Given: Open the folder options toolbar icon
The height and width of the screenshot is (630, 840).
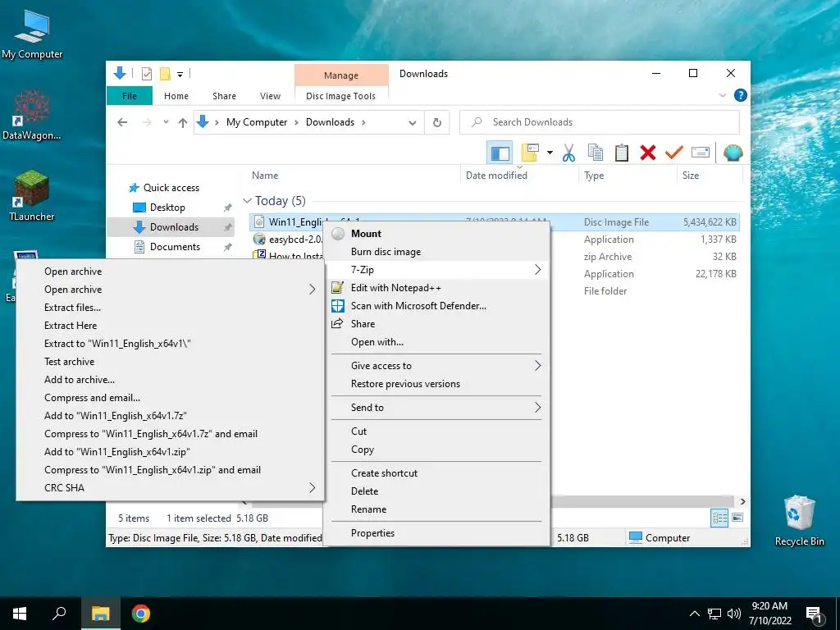Looking at the screenshot, I should coord(530,153).
